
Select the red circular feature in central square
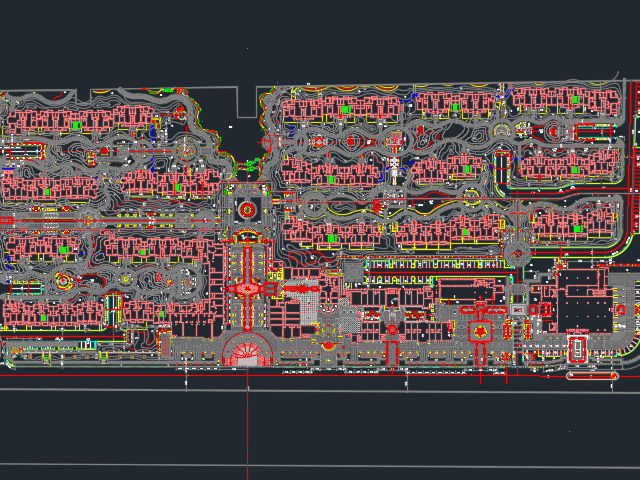point(247,210)
